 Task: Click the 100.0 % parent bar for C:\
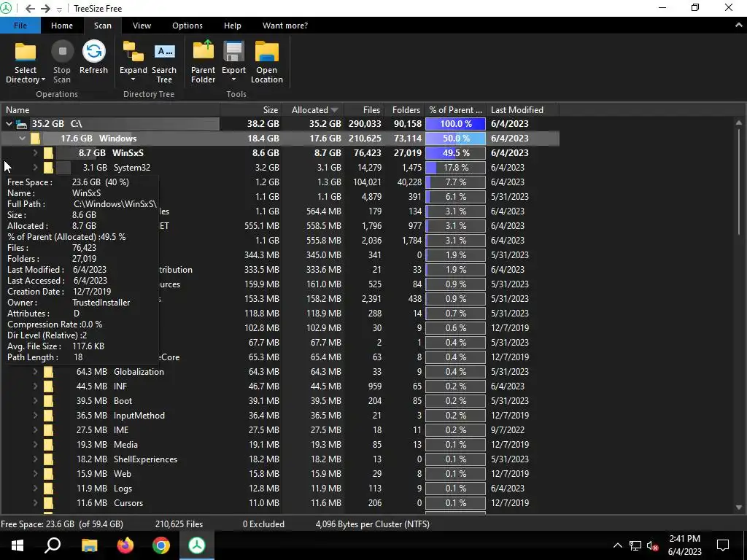[455, 124]
